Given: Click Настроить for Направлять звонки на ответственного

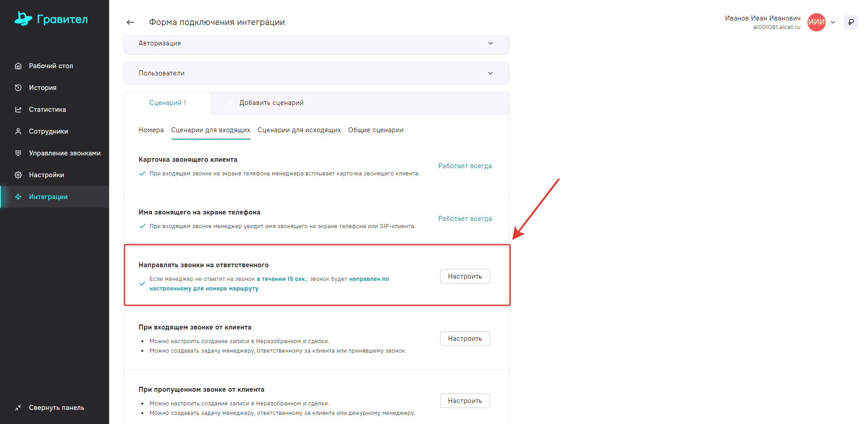Looking at the screenshot, I should [465, 276].
